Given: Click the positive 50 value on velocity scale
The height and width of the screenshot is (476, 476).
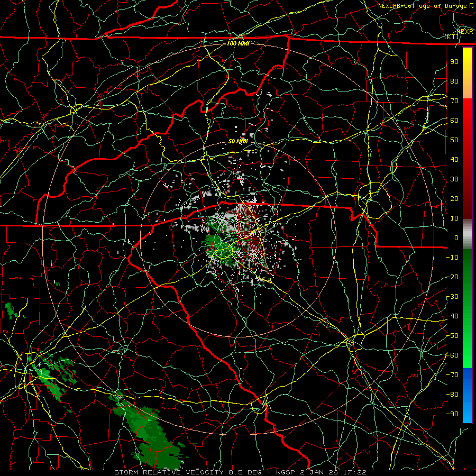Looking at the screenshot, I should pos(454,140).
